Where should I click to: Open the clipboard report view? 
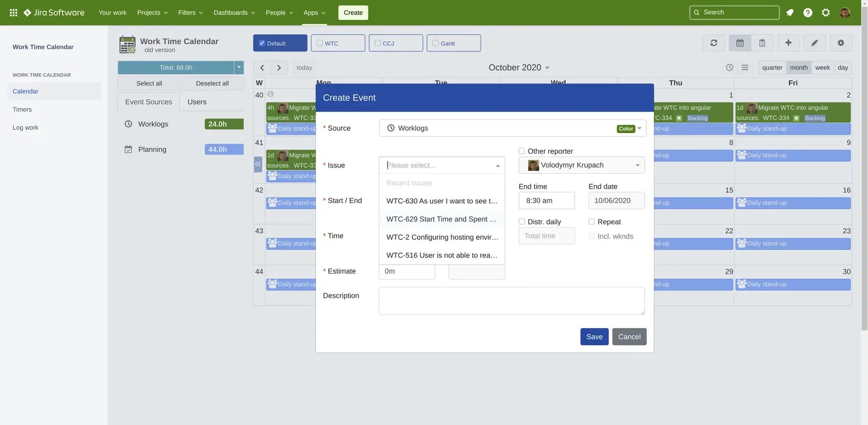tap(761, 42)
